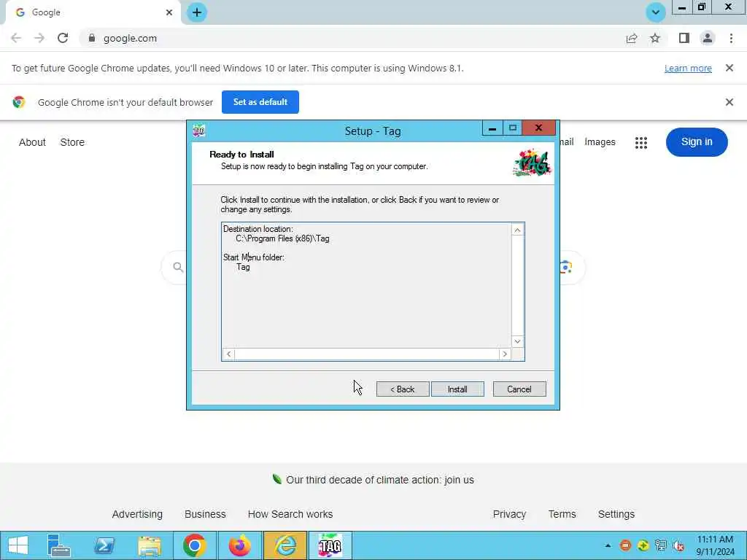Go forward in Chrome
Screen dimensions: 747x560
[x=39, y=38]
